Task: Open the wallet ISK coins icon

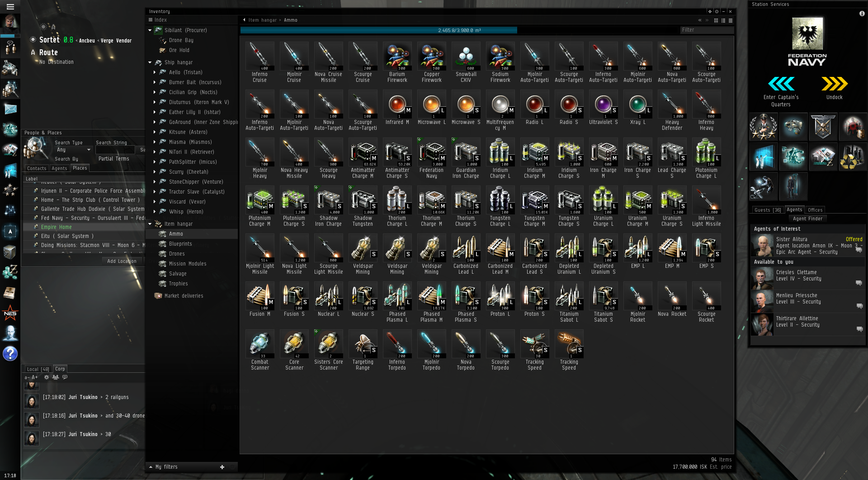Action: coord(10,272)
